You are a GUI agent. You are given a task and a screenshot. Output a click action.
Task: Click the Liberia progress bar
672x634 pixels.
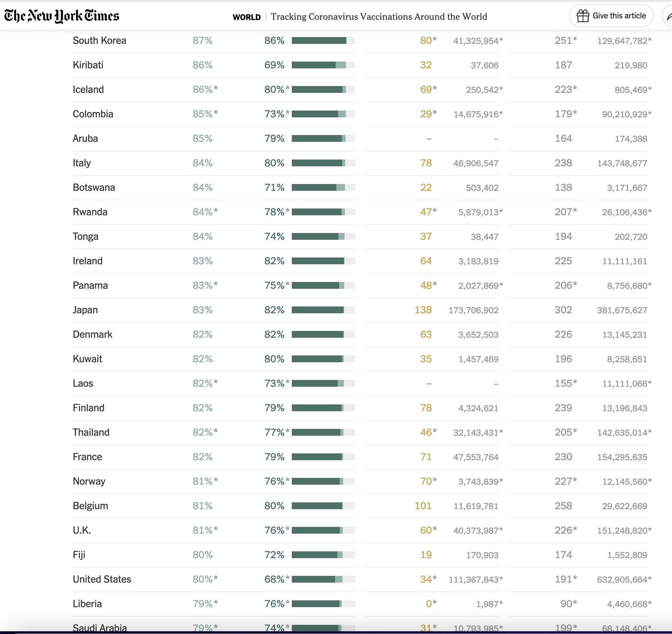click(x=323, y=604)
